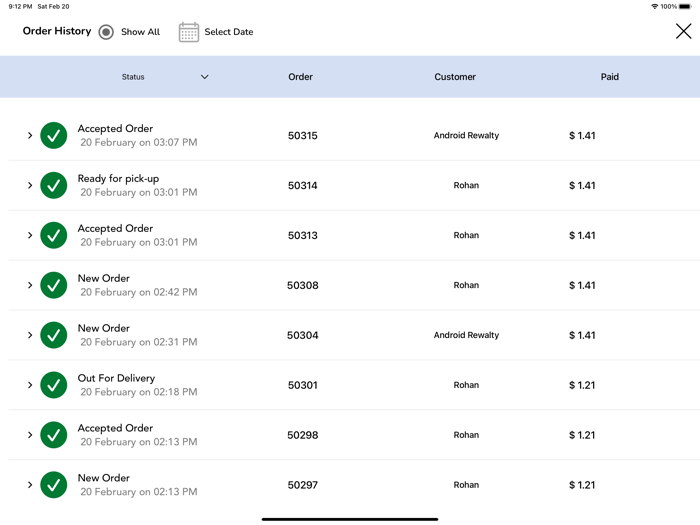Expand order 50298 row chevron
The height and width of the screenshot is (525, 700).
pyautogui.click(x=30, y=435)
